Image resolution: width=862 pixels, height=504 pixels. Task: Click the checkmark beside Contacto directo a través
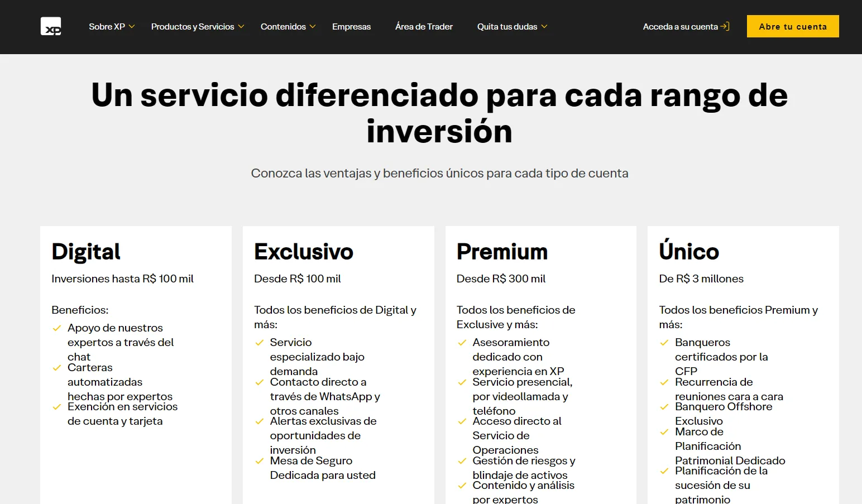tap(259, 382)
